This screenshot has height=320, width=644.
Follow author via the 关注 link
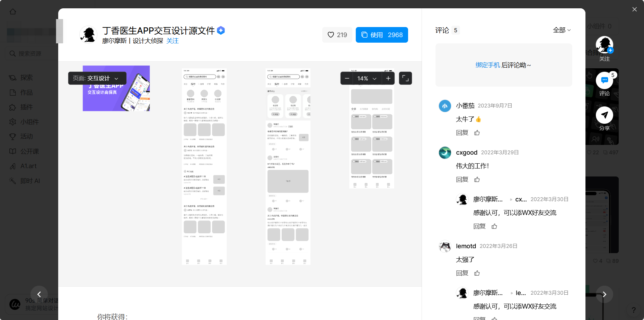pos(173,41)
